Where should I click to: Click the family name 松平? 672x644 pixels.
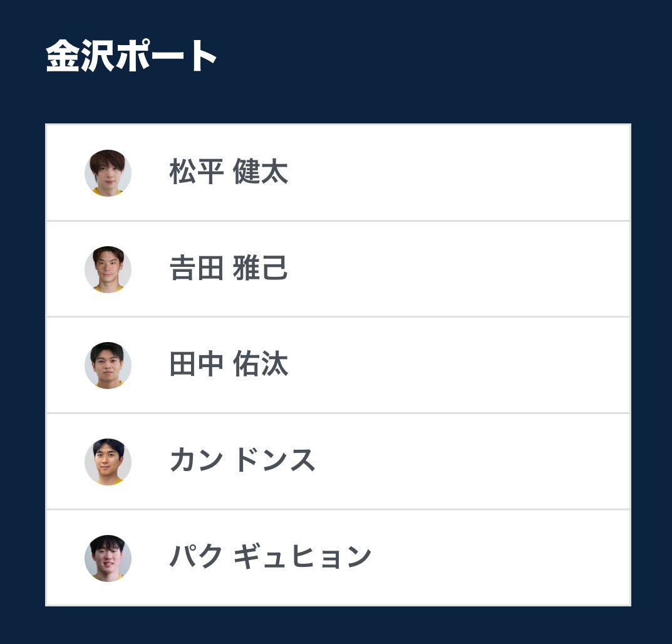(196, 172)
